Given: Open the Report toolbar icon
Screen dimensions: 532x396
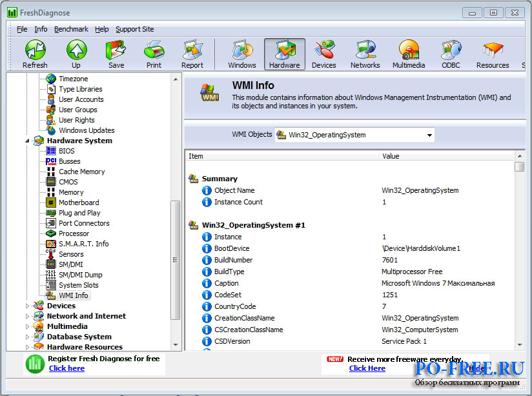Looking at the screenshot, I should click(x=192, y=54).
